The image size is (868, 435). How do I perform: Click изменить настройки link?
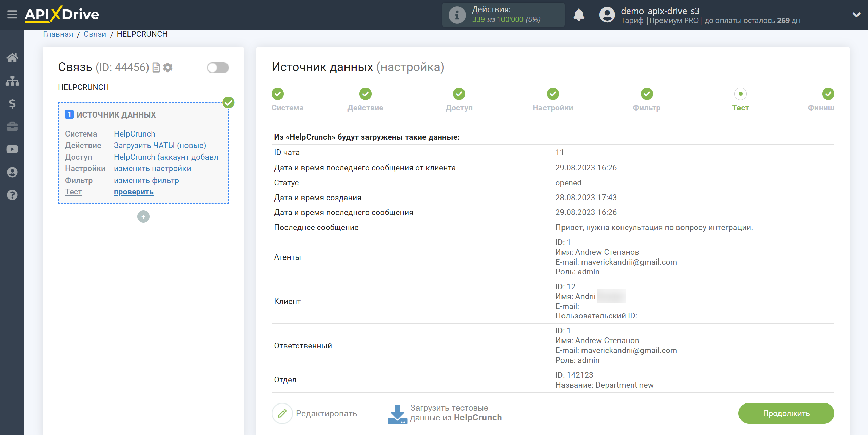[x=152, y=168]
